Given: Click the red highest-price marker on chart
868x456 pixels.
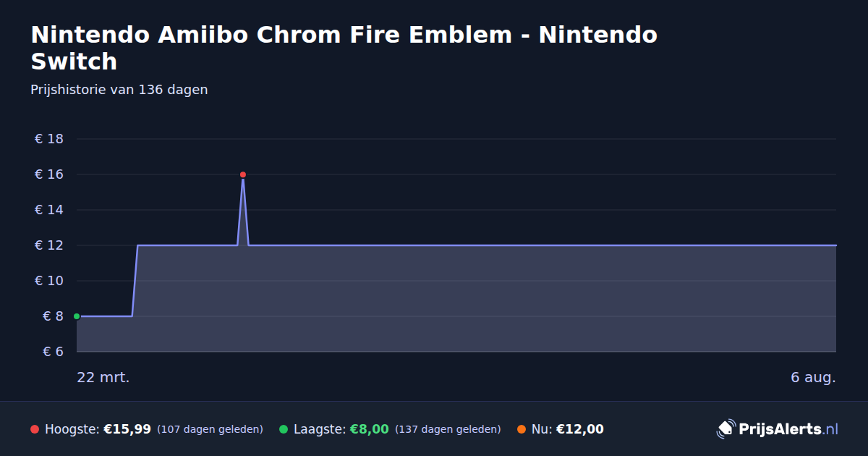Looking at the screenshot, I should point(243,174).
